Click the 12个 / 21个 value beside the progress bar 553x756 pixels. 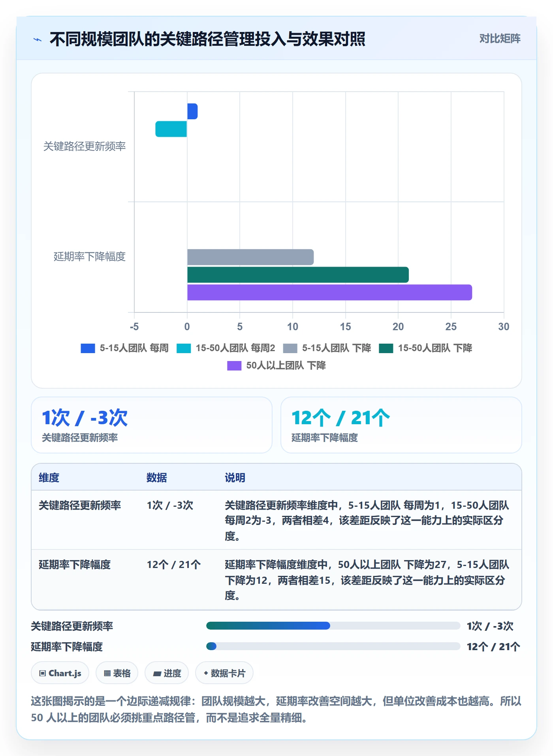493,647
